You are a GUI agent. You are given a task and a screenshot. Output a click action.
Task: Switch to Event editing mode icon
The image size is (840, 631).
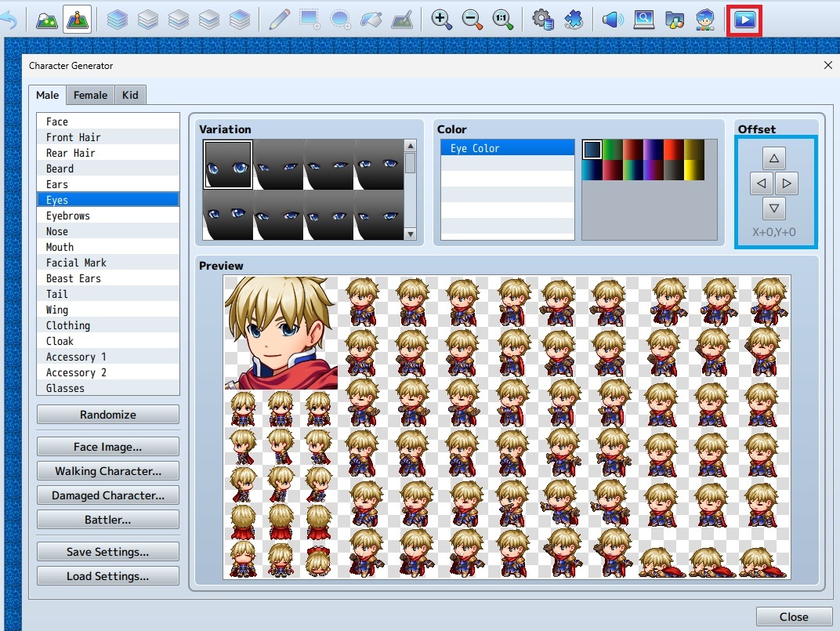(x=77, y=20)
